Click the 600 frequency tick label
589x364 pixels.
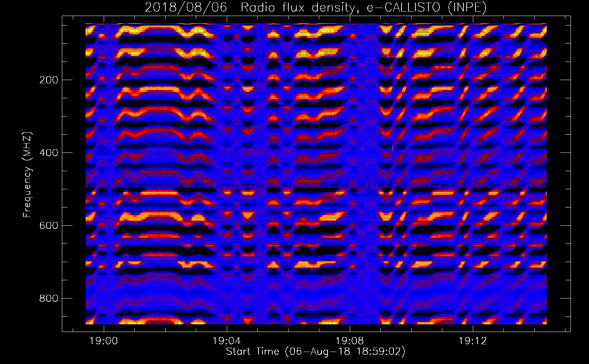(x=49, y=226)
